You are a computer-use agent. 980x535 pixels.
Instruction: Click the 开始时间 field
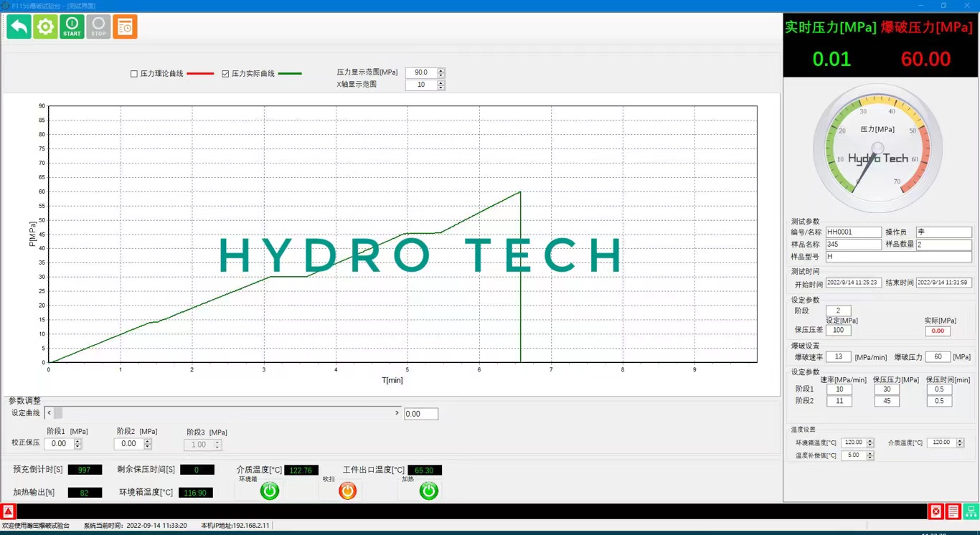pyautogui.click(x=854, y=283)
